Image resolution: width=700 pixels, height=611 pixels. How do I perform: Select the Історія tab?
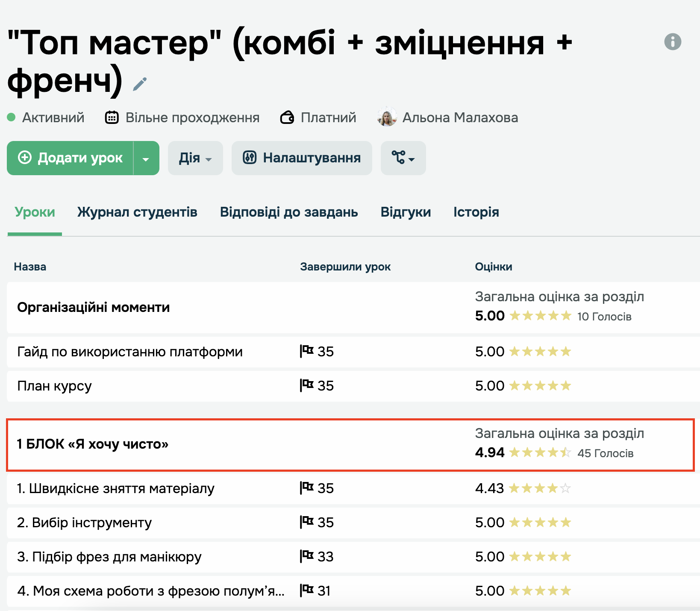pyautogui.click(x=476, y=212)
